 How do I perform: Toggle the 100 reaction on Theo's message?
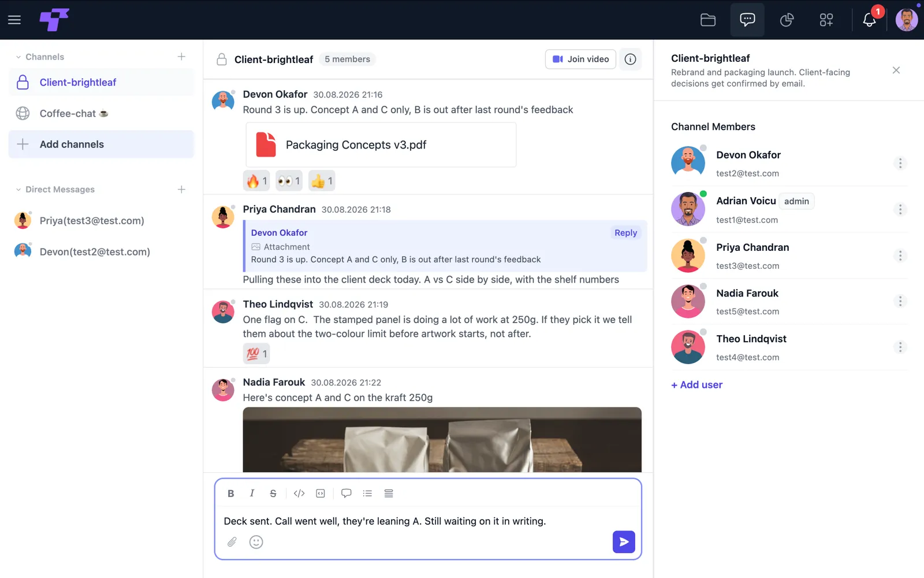coord(256,354)
